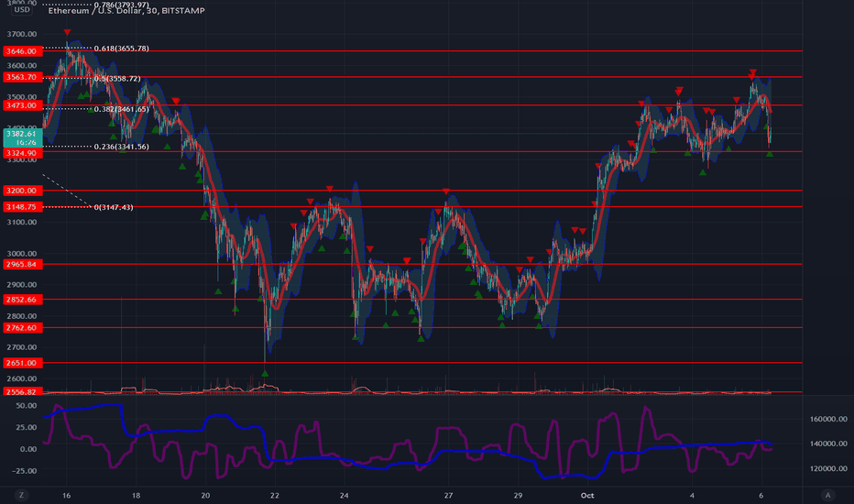Click the green buy arrow below the 2651 low
Image resolution: width=854 pixels, height=504 pixels.
265,373
